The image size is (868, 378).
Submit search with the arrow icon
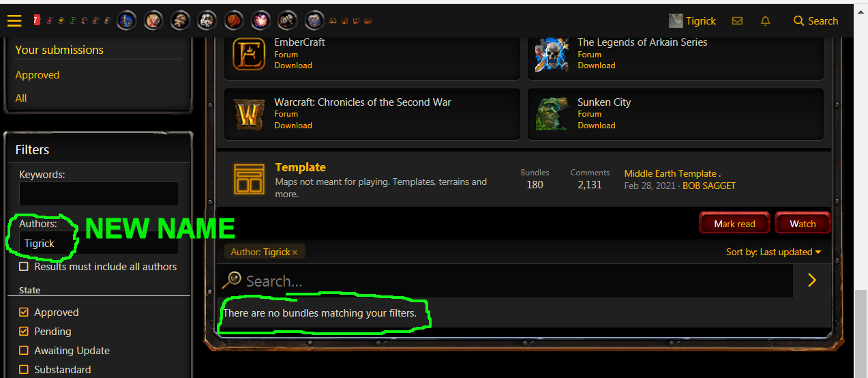click(812, 280)
